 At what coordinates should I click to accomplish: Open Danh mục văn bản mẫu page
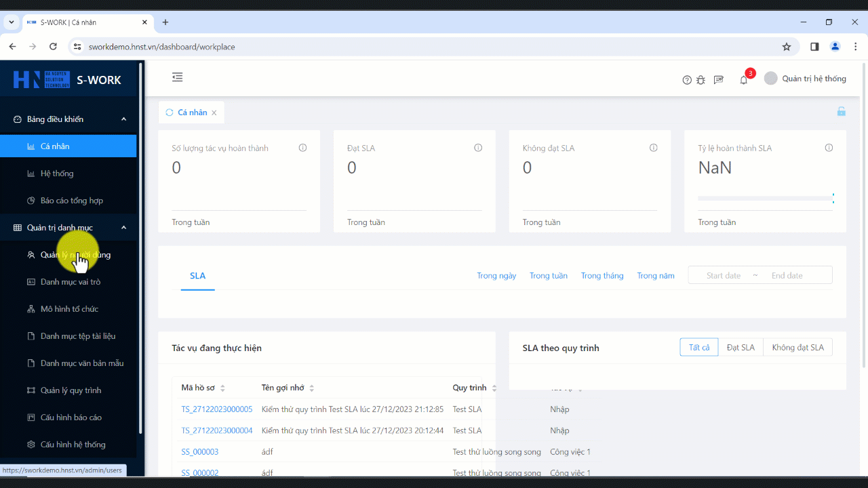[68, 363]
